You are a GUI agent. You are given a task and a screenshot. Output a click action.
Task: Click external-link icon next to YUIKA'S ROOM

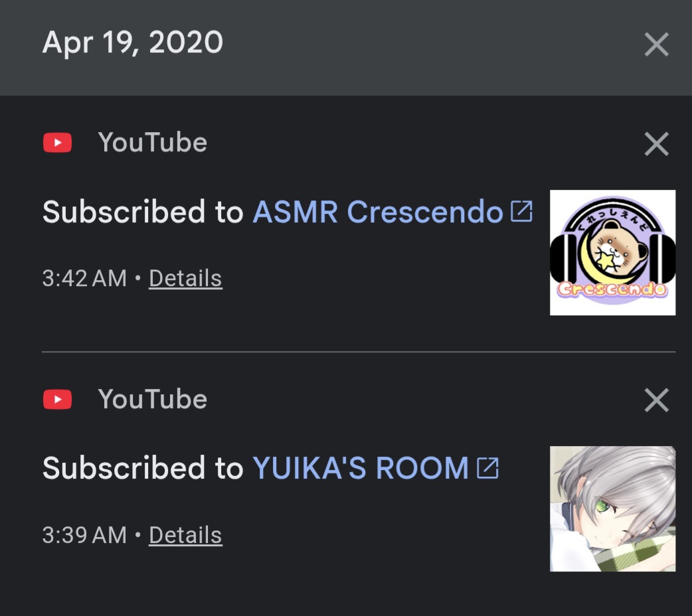click(487, 468)
